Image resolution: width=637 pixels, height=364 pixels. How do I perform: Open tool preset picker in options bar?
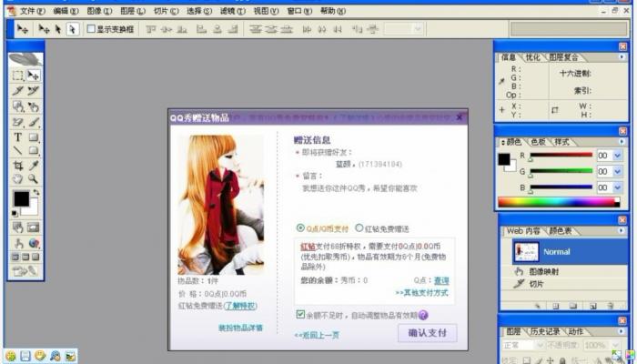click(x=22, y=29)
